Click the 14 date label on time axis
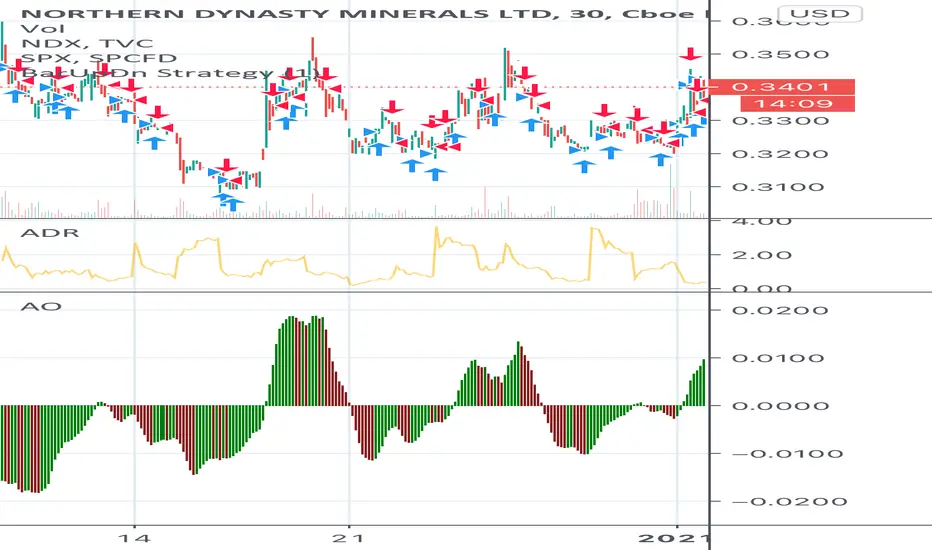Screen dimensions: 932x550 (134, 539)
